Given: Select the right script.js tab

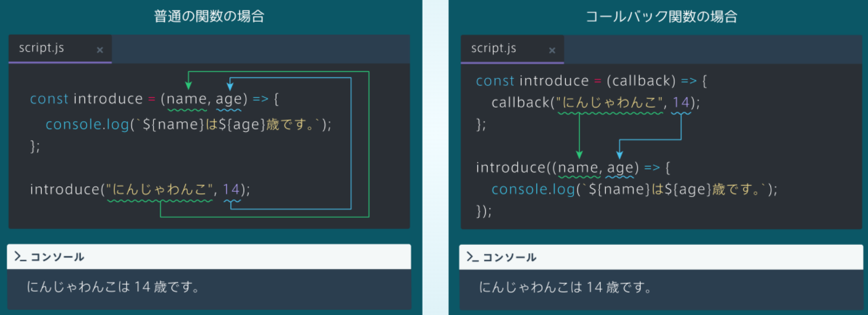Looking at the screenshot, I should pyautogui.click(x=512, y=49).
